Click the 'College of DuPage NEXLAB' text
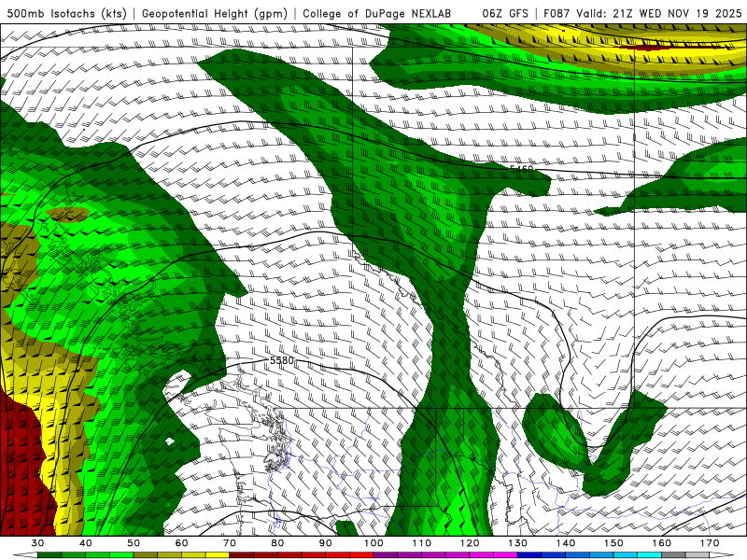747x560 pixels. point(376,14)
